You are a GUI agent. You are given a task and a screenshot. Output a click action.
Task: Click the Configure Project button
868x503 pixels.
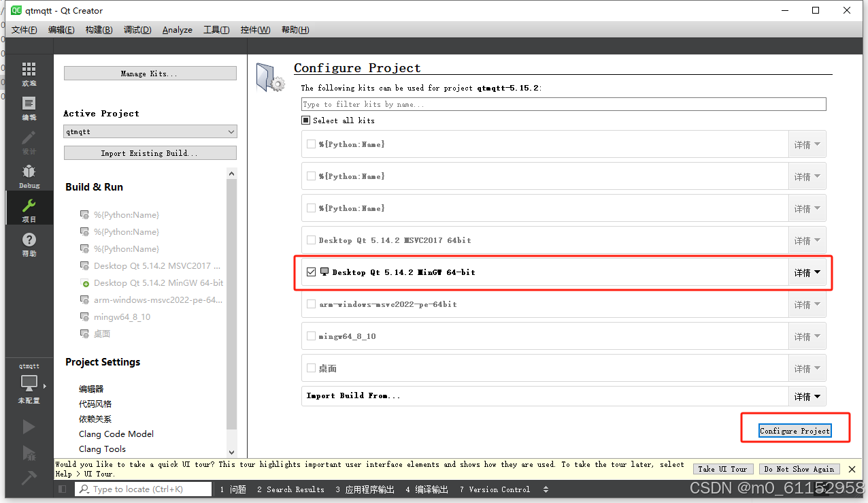point(794,430)
